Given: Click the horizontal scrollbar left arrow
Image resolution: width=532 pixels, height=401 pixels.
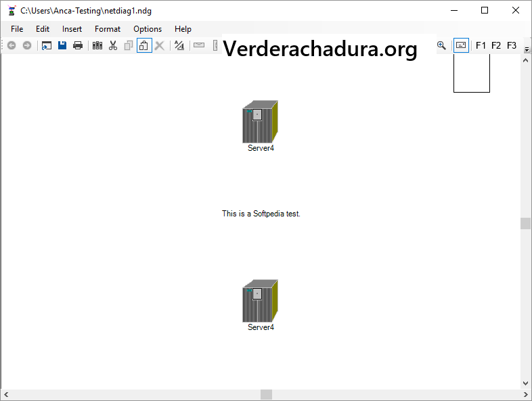Looking at the screenshot, I should pos(6,394).
